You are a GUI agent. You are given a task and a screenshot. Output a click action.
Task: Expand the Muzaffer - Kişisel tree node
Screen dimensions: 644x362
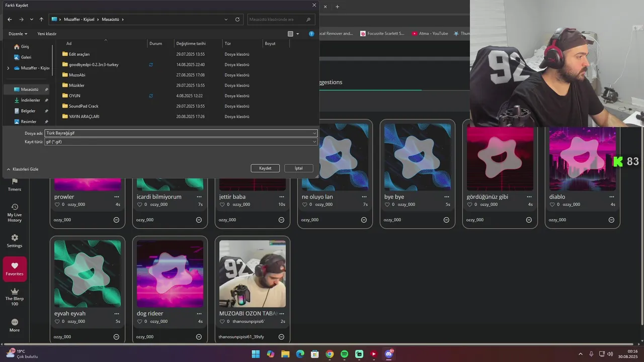[8, 68]
